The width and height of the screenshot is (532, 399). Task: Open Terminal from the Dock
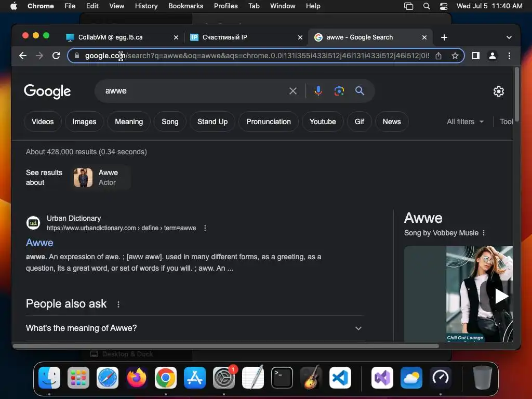(282, 377)
